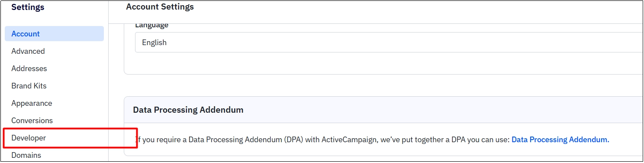The image size is (644, 163).
Task: Open the Language dropdown showing English
Action: point(388,42)
